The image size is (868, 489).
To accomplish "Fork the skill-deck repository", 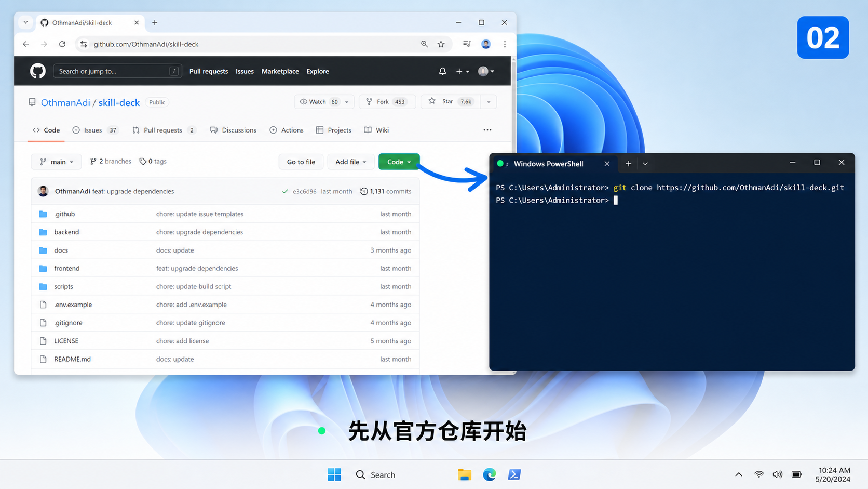I will coord(387,102).
